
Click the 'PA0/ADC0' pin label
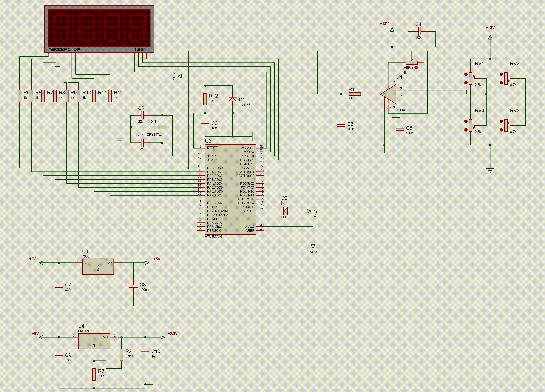click(x=215, y=168)
